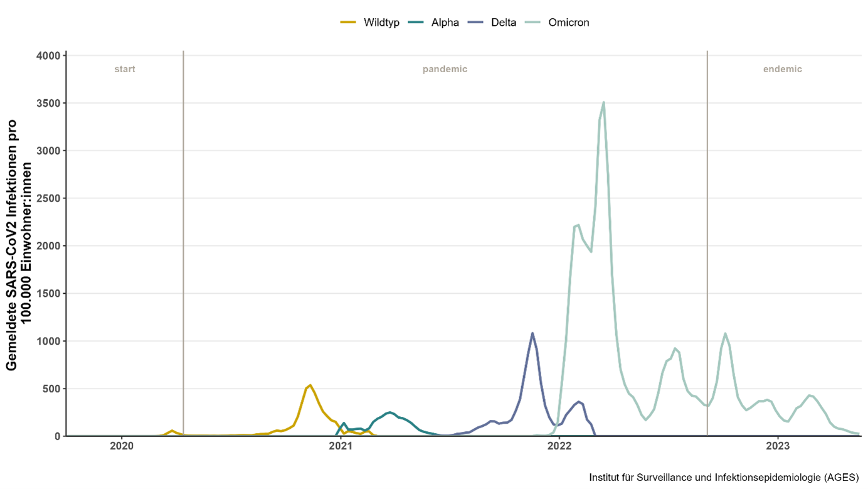Screen dimensions: 868x489
Task: Click the "endemic" phase label
Action: coord(782,69)
